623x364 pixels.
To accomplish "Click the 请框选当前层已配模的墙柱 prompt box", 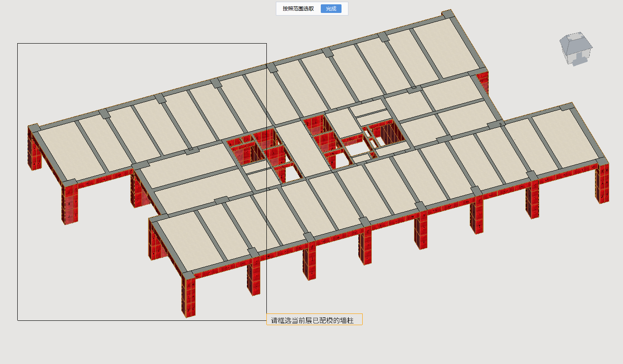I will coord(314,320).
